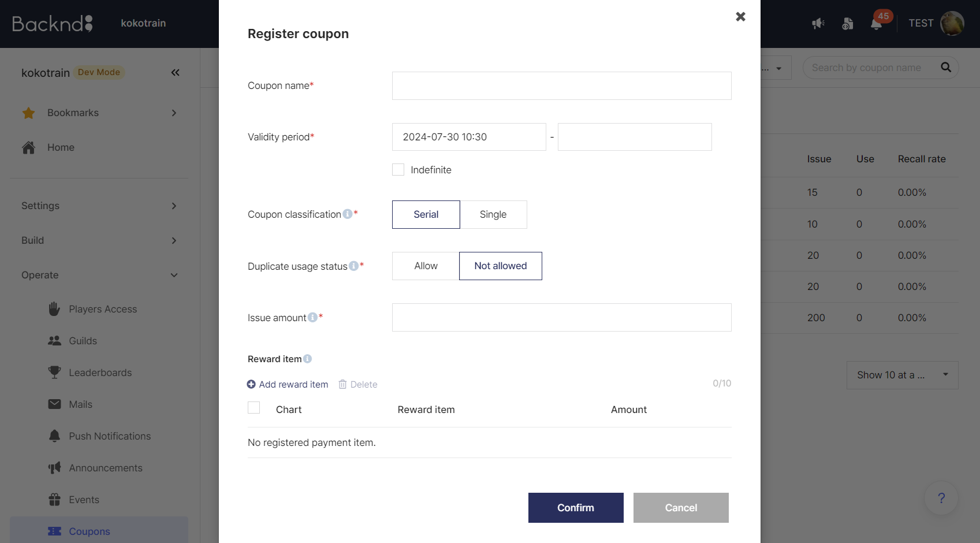The image size is (980, 543).
Task: Click the Coupon classification info icon
Action: pos(347,214)
